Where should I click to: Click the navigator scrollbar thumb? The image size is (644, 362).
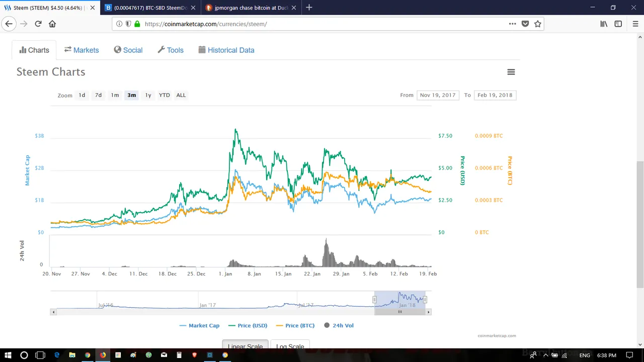point(400,312)
